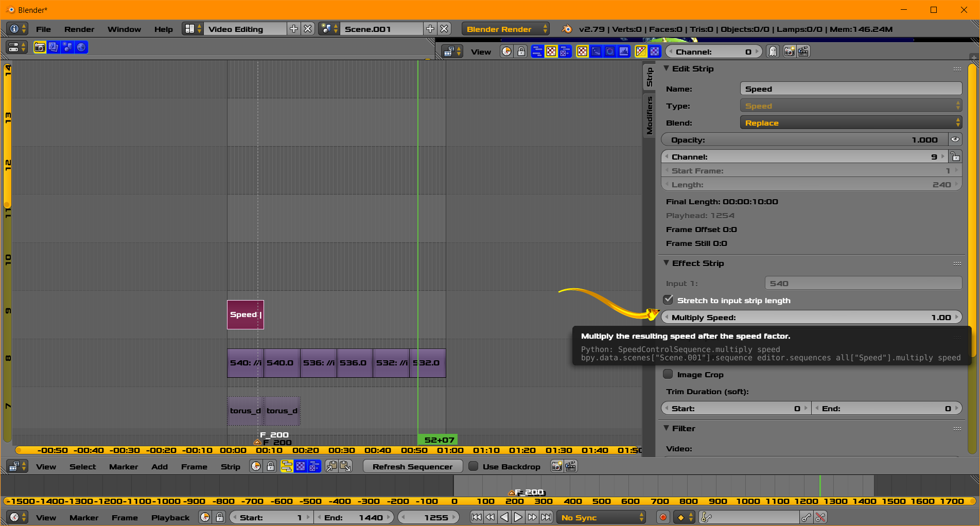
Task: Click the Refresh Sequencer button
Action: pyautogui.click(x=413, y=466)
